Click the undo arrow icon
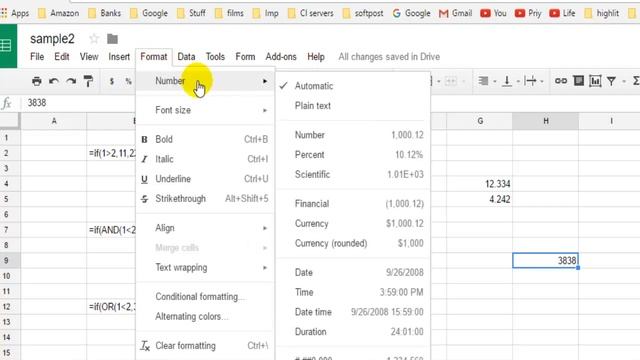 pyautogui.click(x=54, y=81)
